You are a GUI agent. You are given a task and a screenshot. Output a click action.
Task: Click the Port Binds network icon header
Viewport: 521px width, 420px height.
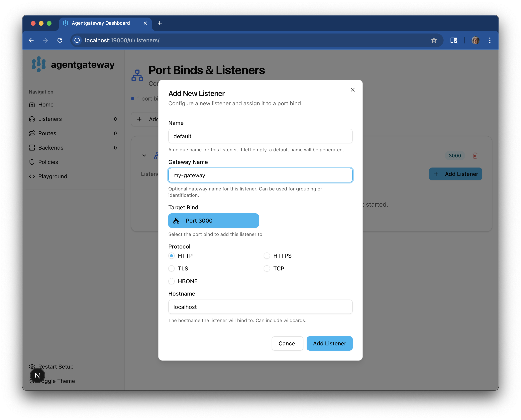pos(137,75)
